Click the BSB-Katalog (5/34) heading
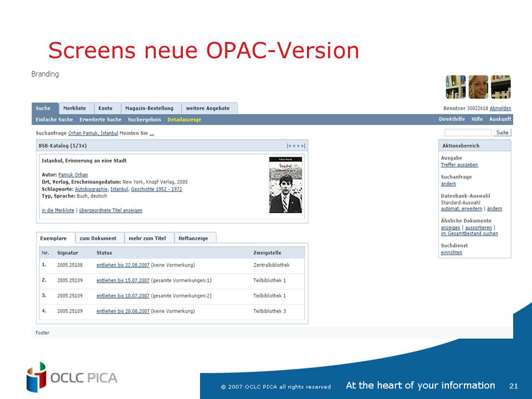The width and height of the screenshot is (532, 399). (63, 146)
